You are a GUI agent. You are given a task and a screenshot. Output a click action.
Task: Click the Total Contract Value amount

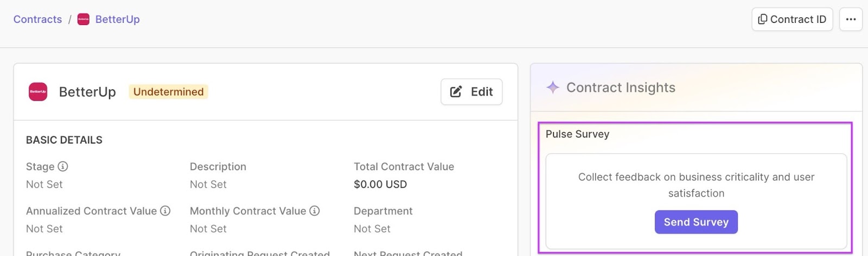(380, 184)
